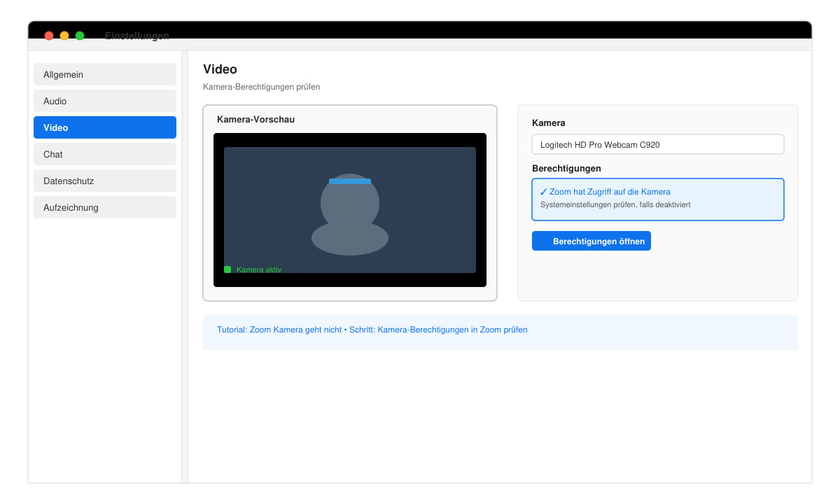The image size is (840, 504).
Task: Click the Berechtigungen öffnen button
Action: pos(591,241)
